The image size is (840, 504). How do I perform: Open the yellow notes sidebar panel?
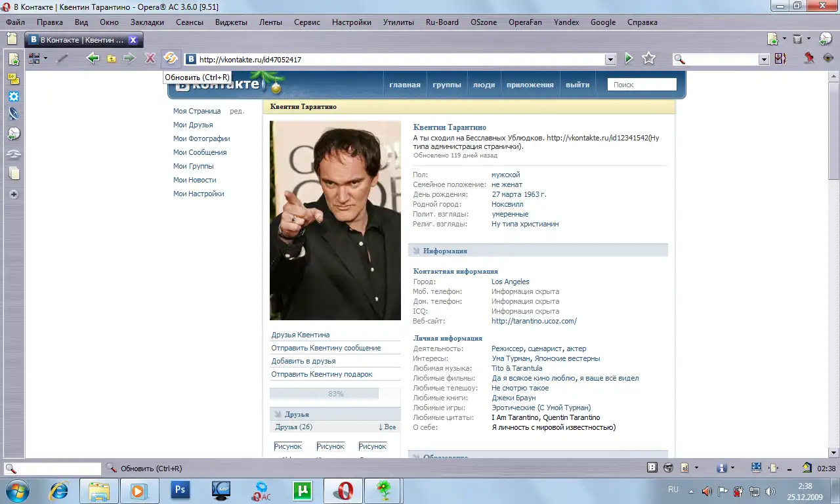[13, 79]
